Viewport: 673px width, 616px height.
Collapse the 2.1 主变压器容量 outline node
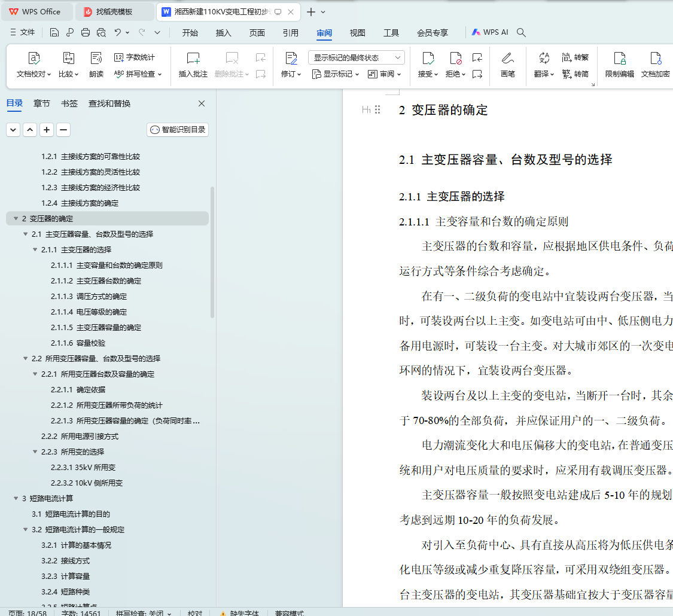click(25, 234)
